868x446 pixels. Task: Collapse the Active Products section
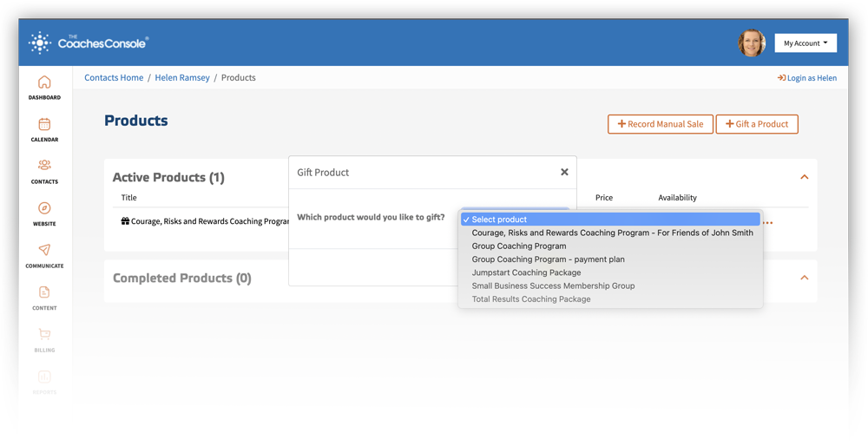805,177
